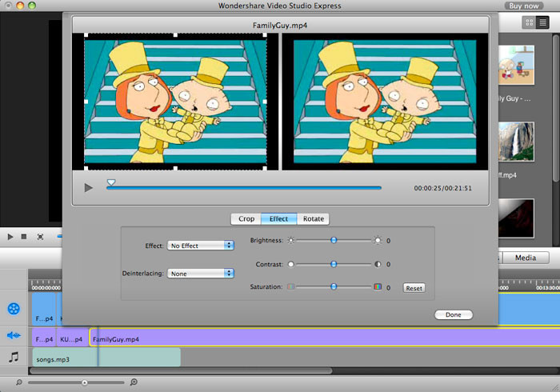Click the video track film reel icon

click(14, 309)
